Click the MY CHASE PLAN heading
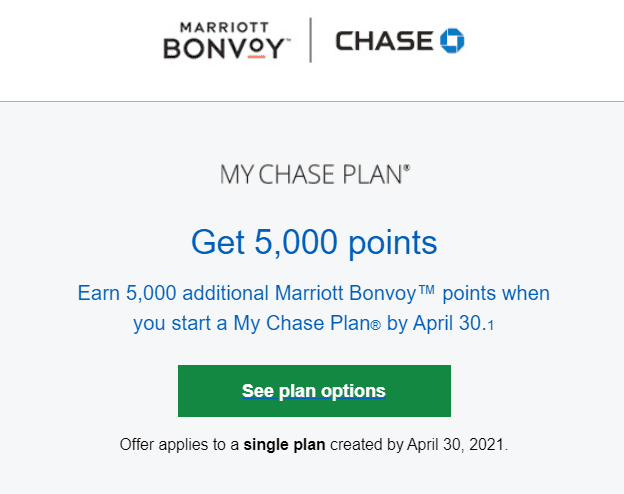 [x=311, y=175]
